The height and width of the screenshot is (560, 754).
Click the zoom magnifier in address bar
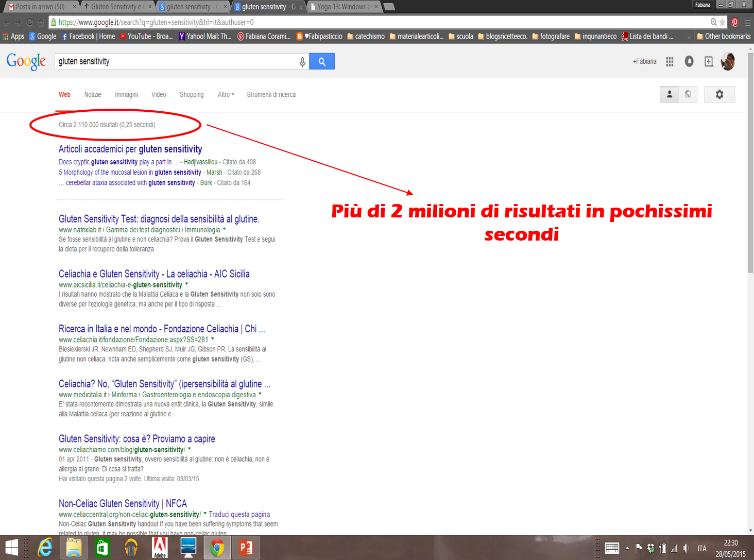pos(713,22)
